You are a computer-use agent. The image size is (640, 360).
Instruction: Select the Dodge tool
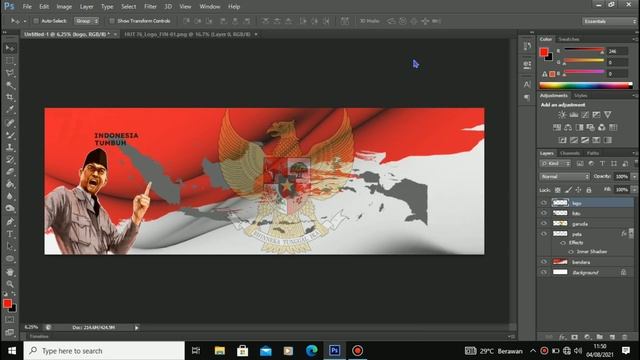pyautogui.click(x=10, y=208)
